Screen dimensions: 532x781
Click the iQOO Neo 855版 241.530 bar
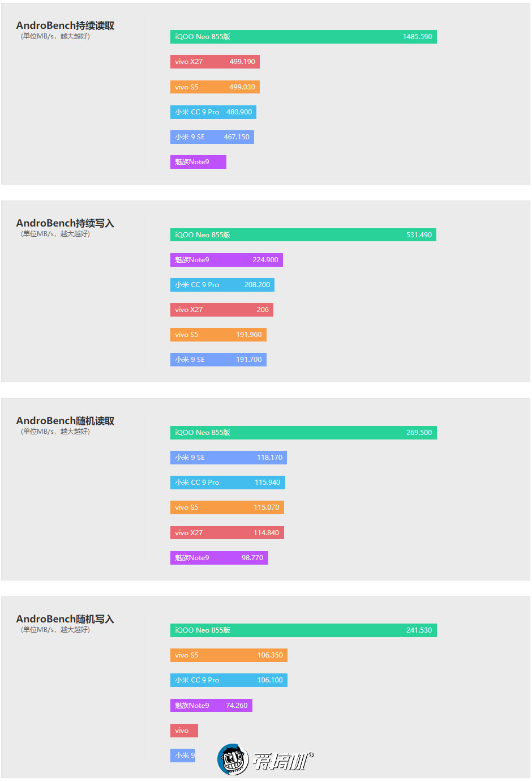point(303,630)
